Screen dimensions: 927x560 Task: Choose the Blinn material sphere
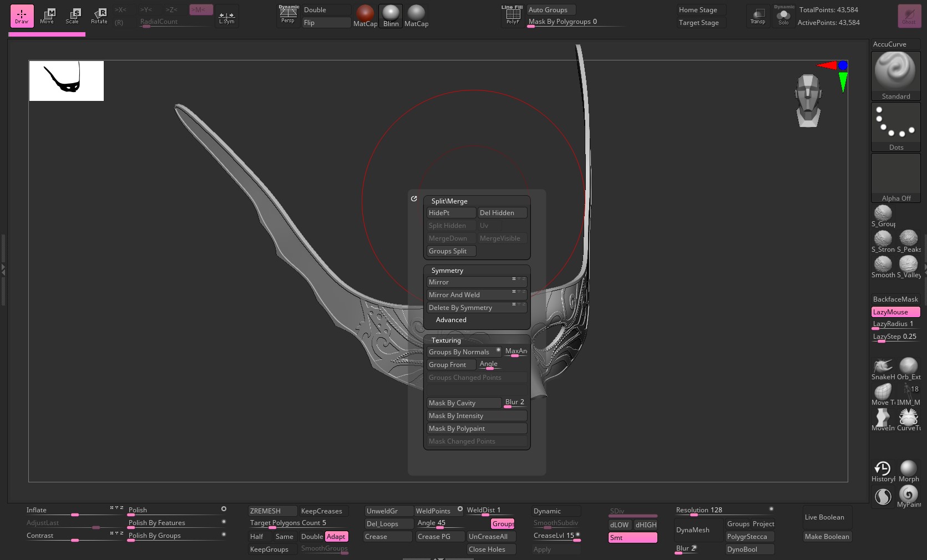(x=391, y=16)
